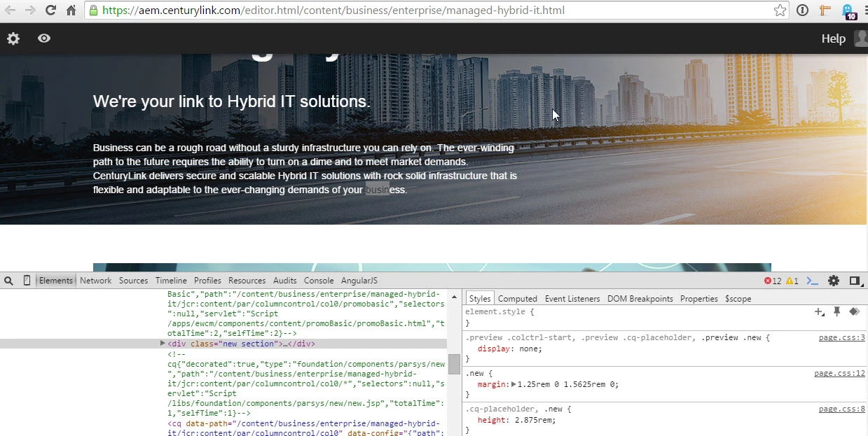Click the toggle element state pin icon

click(x=836, y=312)
